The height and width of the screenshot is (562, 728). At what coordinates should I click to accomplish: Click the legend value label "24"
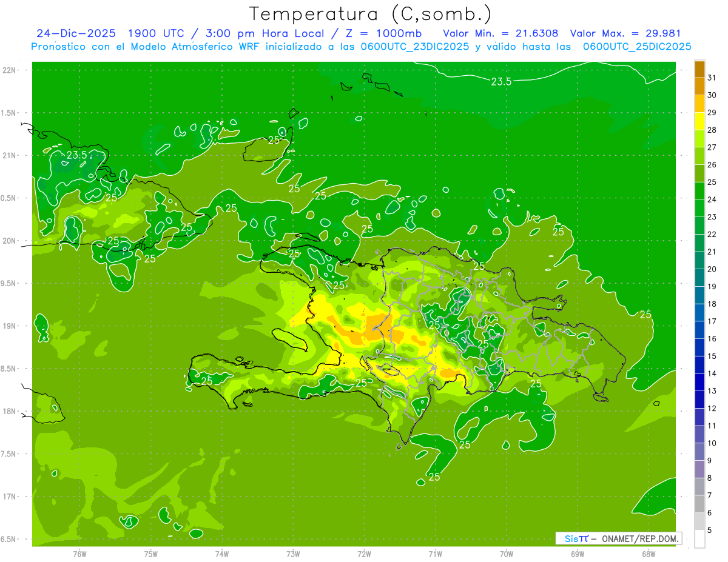click(712, 199)
